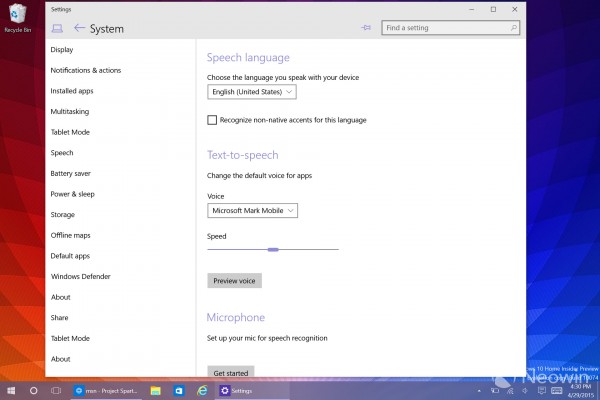Launch File Explorer from the taskbar
Image resolution: width=600 pixels, height=400 pixels.
click(156, 390)
